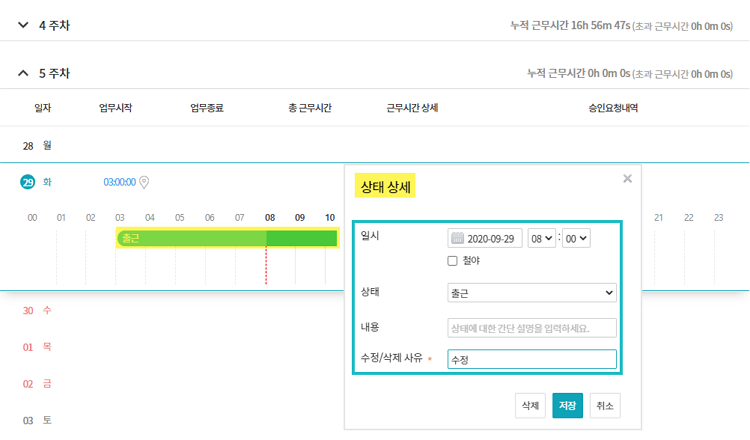Click the 03:00:00 start time link

(120, 182)
